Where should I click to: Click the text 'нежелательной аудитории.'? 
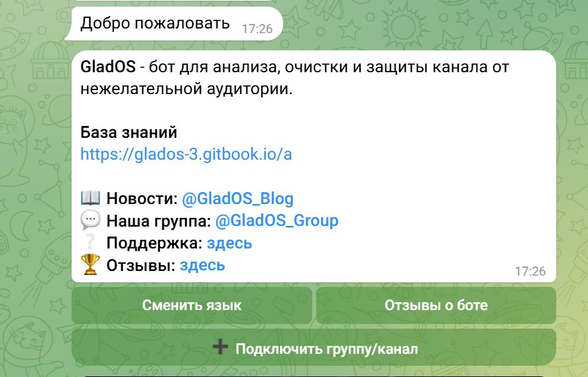click(186, 89)
